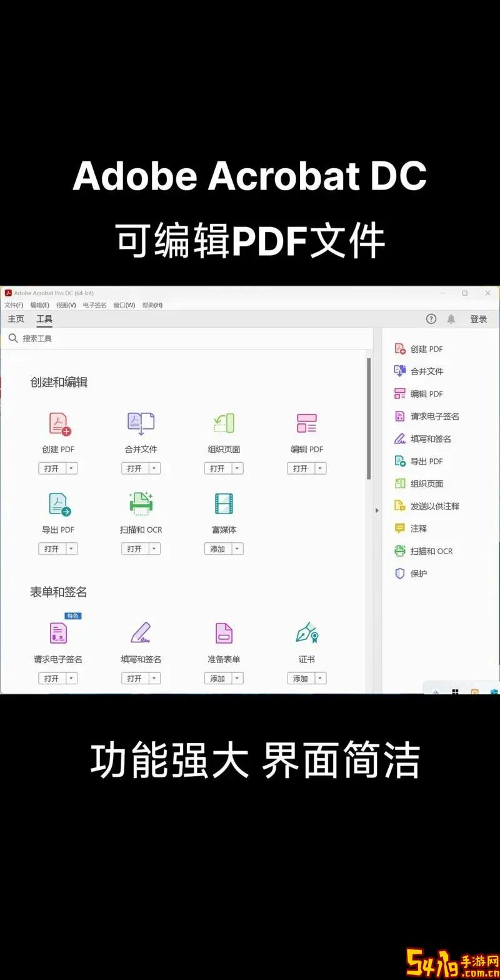Click the 编辑 PDF icon in the tools grid
The image size is (500, 980).
pos(307,424)
